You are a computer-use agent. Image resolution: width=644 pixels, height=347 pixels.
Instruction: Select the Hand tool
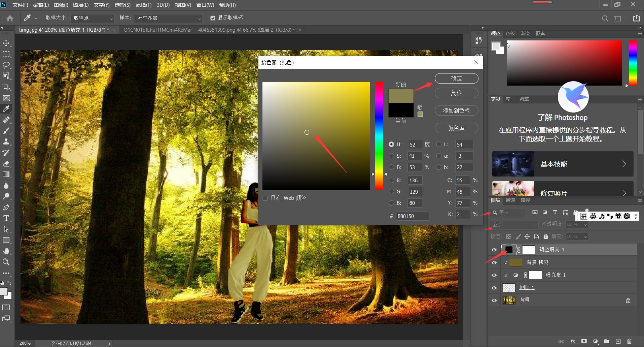coord(6,251)
